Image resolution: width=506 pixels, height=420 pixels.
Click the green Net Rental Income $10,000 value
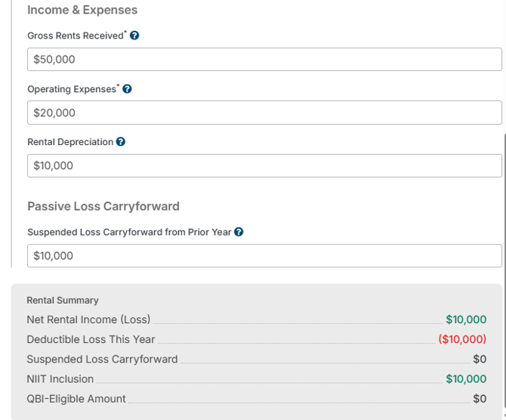click(466, 320)
